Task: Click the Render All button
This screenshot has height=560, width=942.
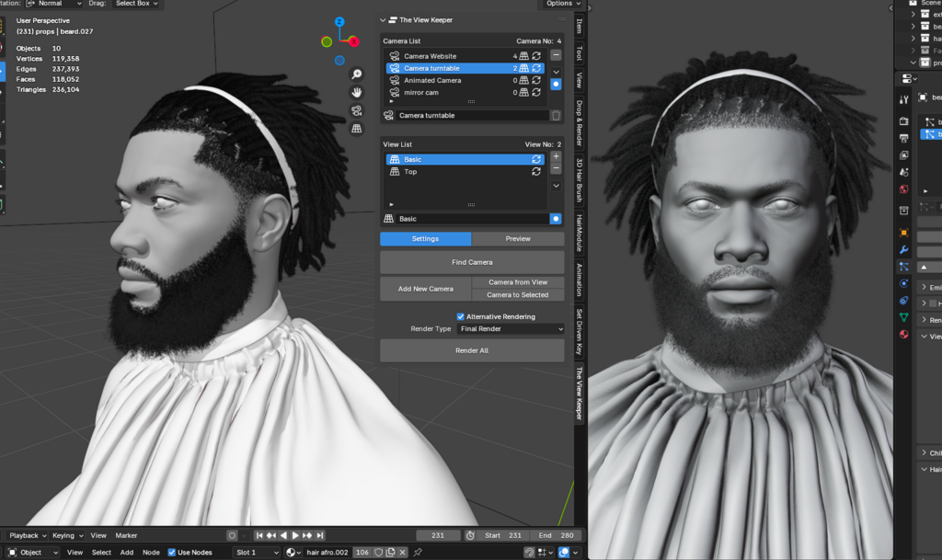Action: (472, 350)
